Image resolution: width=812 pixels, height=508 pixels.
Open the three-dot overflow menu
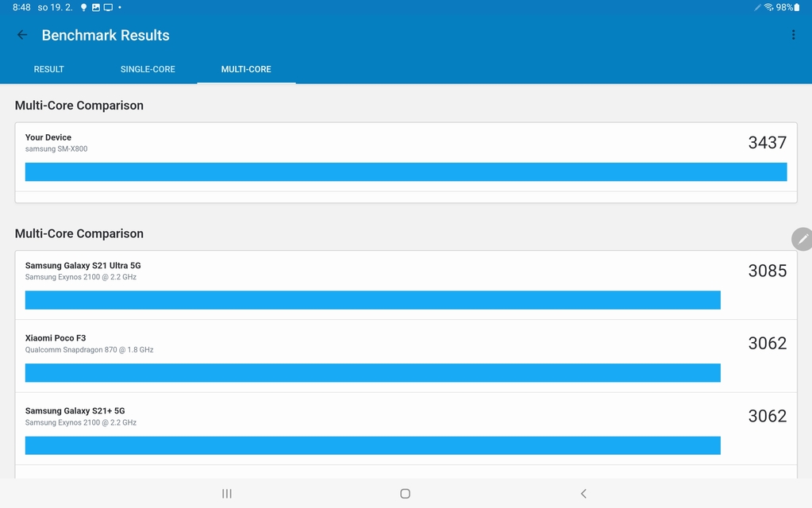click(x=793, y=35)
